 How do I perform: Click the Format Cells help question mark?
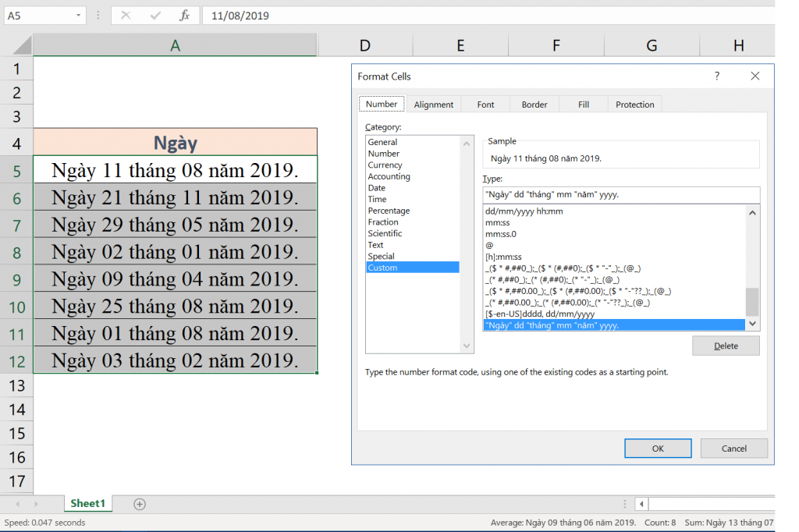pyautogui.click(x=717, y=76)
